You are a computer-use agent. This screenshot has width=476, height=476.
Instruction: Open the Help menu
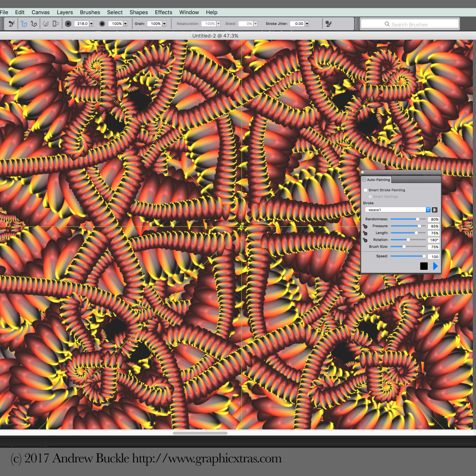click(212, 12)
